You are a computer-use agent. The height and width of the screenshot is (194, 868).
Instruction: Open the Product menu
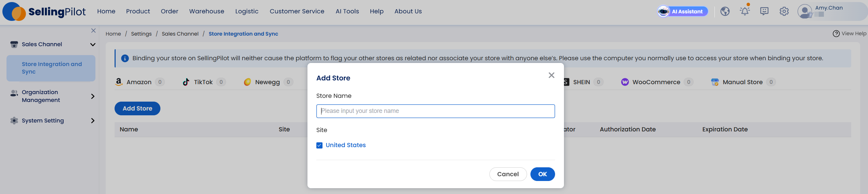coord(138,11)
